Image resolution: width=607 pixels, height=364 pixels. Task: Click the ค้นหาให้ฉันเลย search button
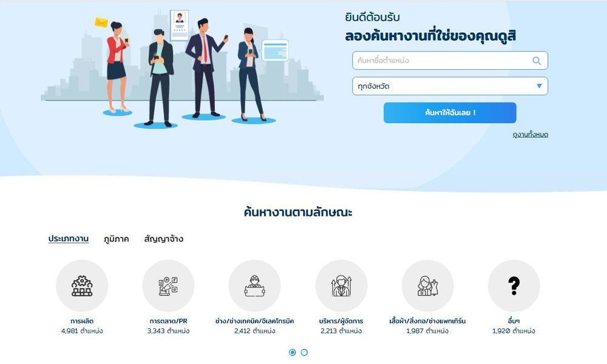[450, 113]
